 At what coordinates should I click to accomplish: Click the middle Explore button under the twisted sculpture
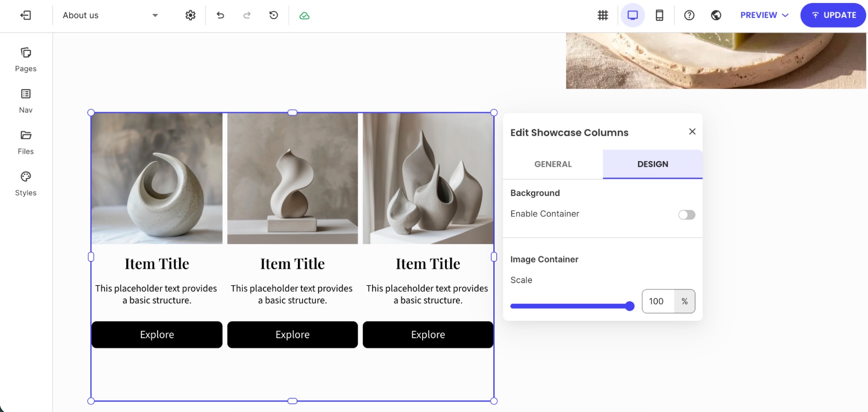point(292,335)
